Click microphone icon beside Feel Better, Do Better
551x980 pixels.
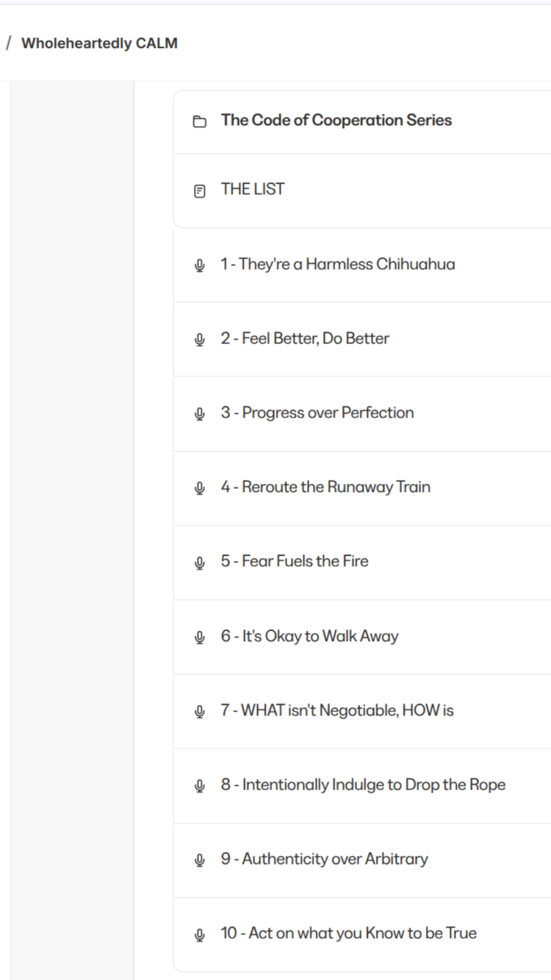point(199,339)
